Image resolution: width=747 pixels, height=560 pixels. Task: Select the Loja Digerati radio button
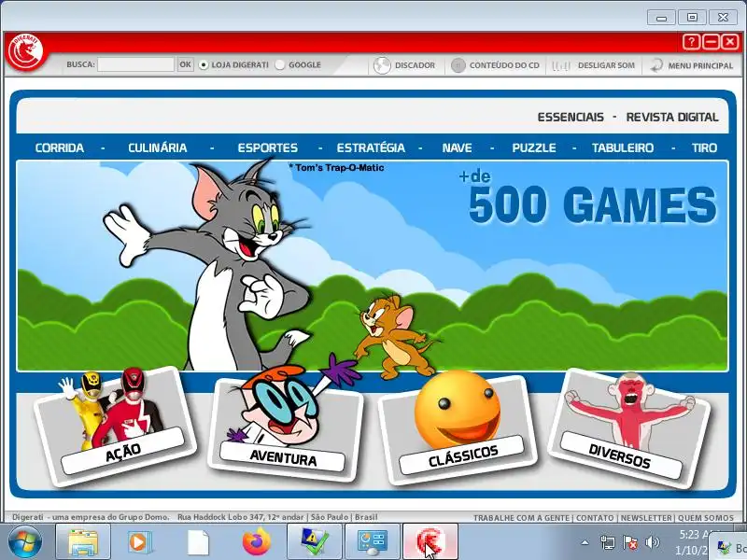click(204, 64)
